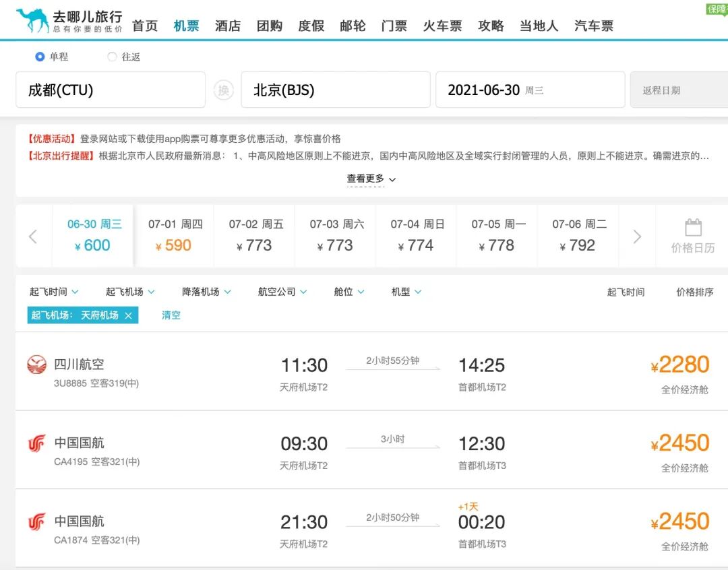Remove the 天府机场 airport filter

click(x=129, y=315)
